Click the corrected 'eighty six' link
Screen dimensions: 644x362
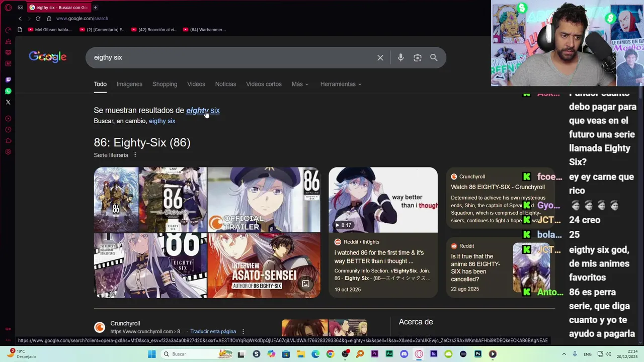coord(203,110)
